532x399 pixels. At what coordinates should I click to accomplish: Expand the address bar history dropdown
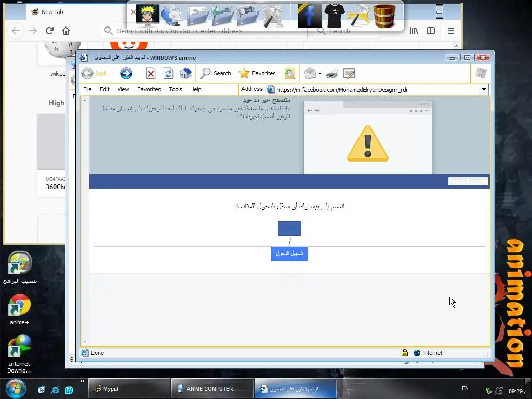pyautogui.click(x=484, y=89)
